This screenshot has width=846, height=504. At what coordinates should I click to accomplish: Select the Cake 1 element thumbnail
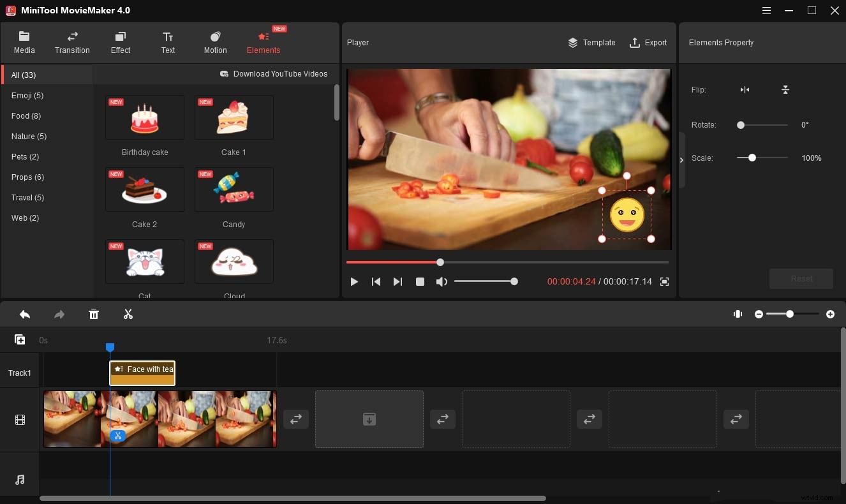[234, 117]
